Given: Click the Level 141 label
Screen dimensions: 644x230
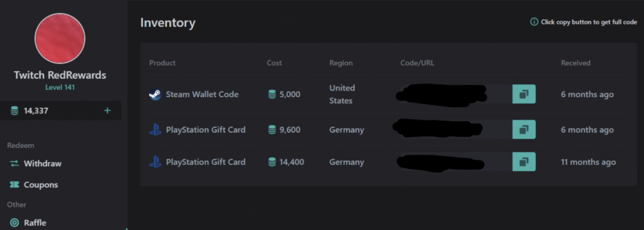Looking at the screenshot, I should point(60,87).
